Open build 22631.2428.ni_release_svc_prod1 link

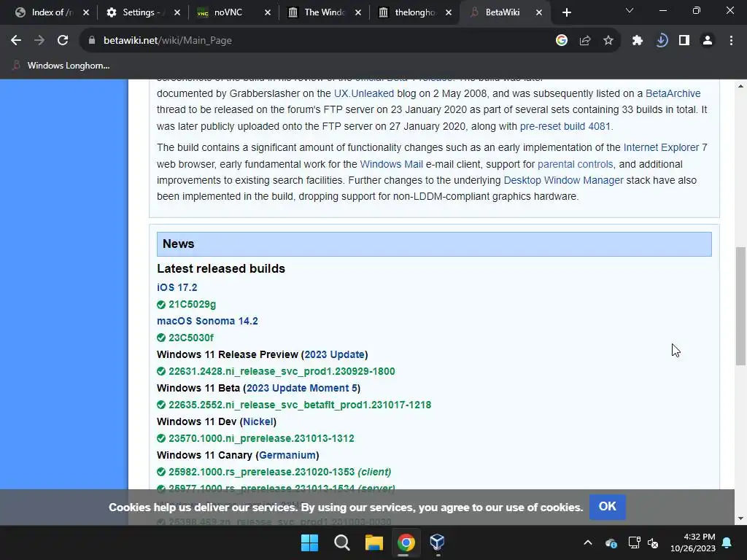tap(282, 371)
